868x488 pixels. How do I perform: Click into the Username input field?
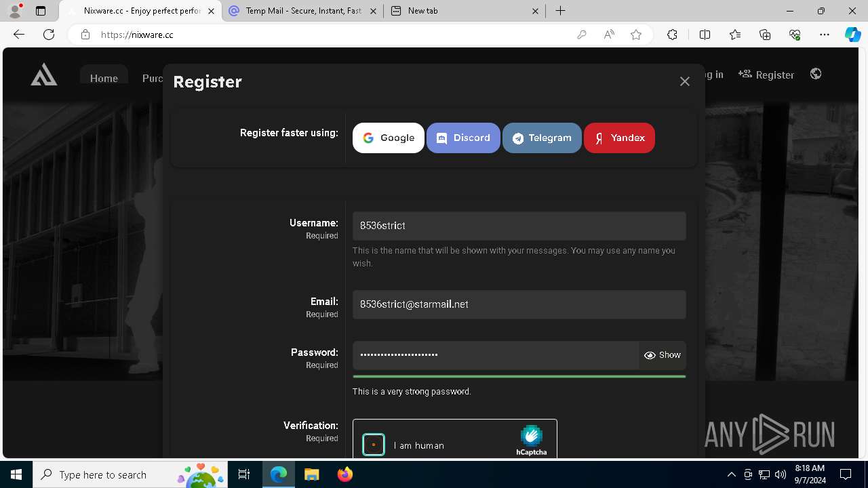click(x=519, y=226)
